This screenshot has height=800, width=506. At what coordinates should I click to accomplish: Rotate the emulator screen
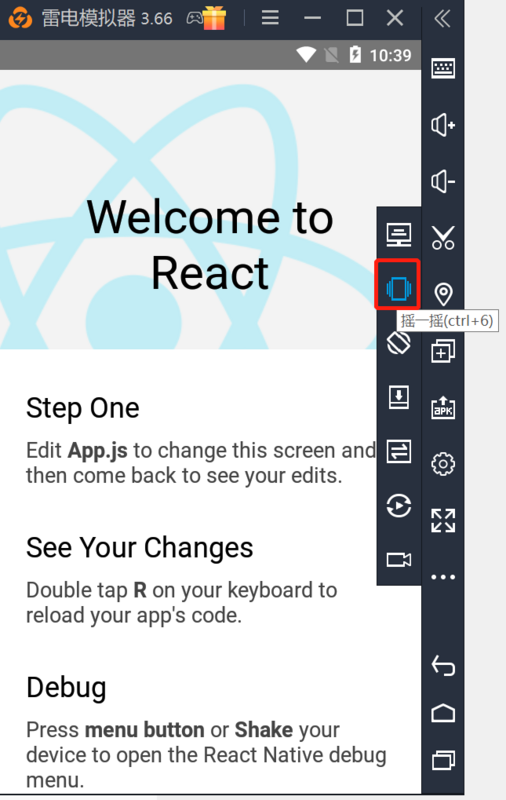(x=398, y=343)
